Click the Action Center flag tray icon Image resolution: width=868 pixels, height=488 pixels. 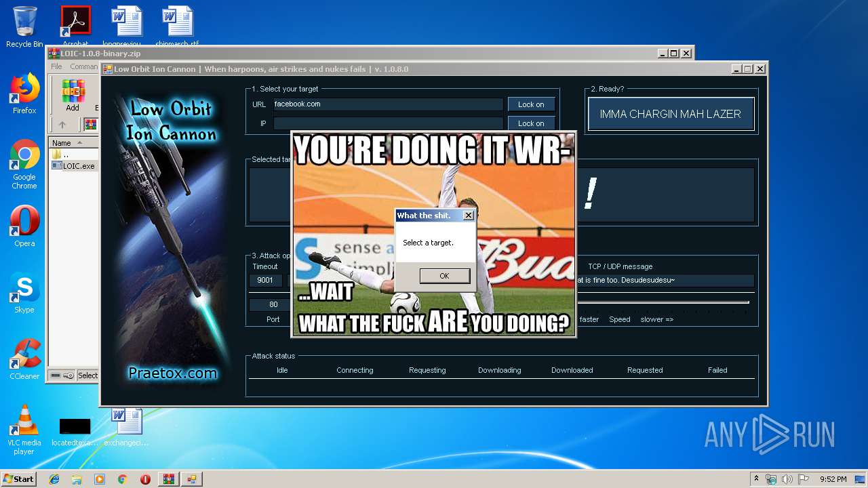pos(804,479)
